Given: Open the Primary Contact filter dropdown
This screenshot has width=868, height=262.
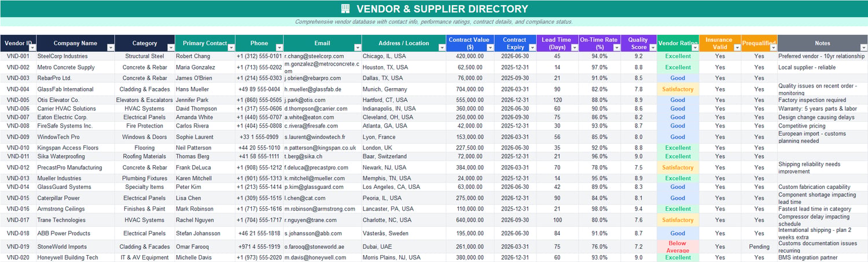Looking at the screenshot, I should (231, 48).
